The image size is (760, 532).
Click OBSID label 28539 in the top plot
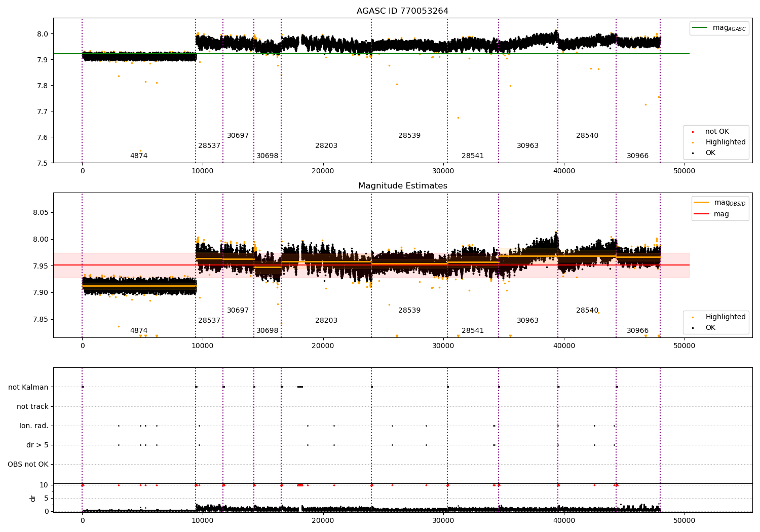(409, 136)
